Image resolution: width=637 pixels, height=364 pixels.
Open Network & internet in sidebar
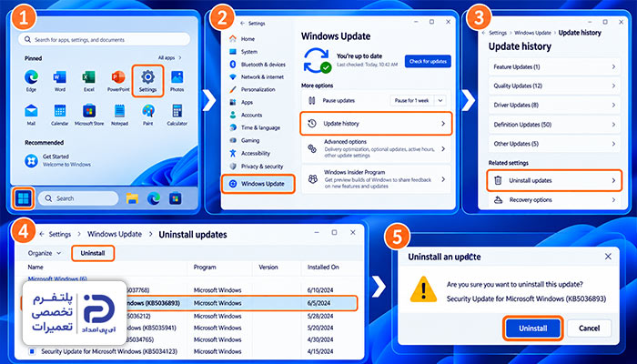(257, 76)
